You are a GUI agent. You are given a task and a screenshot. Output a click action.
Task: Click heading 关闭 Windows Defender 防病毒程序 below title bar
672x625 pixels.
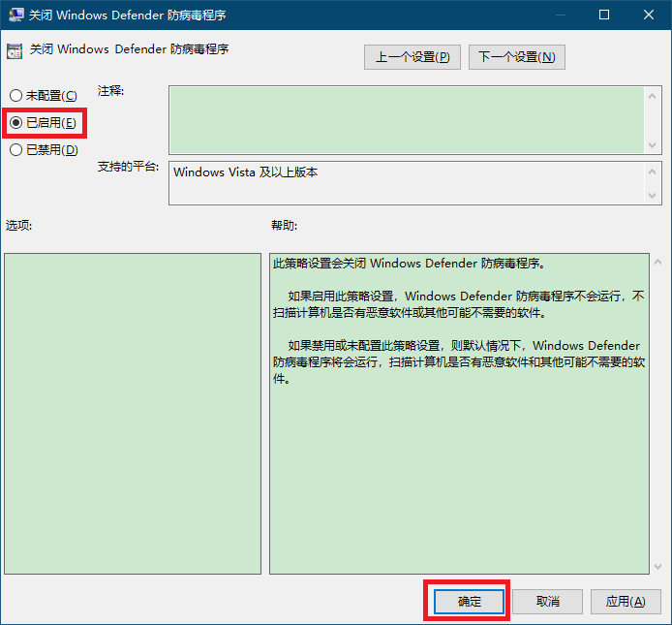[x=129, y=49]
